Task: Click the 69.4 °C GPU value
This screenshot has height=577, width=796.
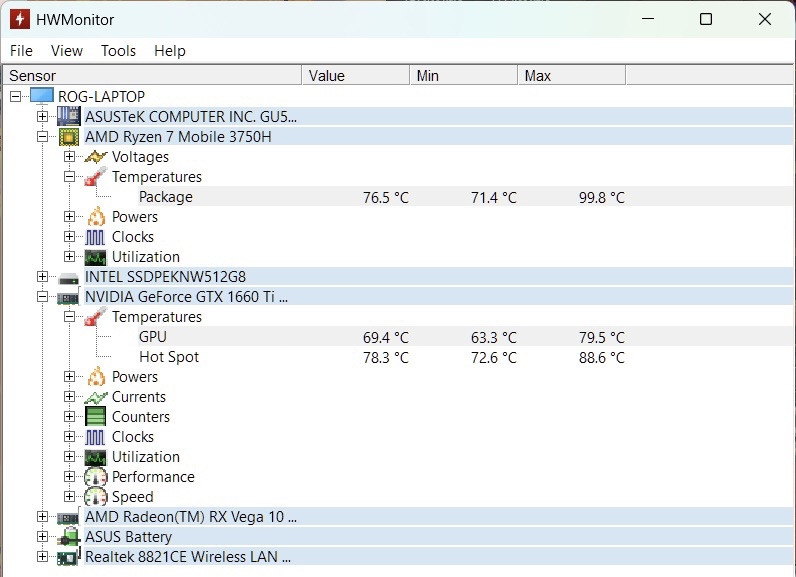Action: 385,337
